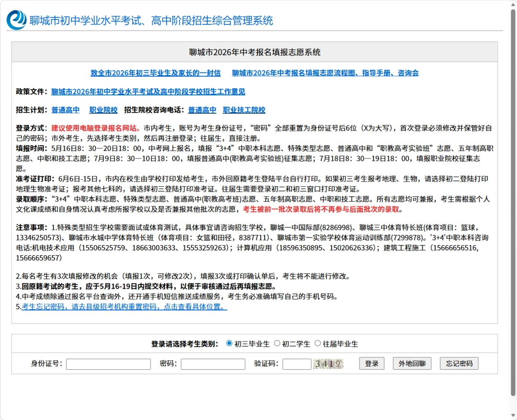This screenshot has width=517, height=420.
Task: Focus the 密码 input field
Action: point(213,364)
